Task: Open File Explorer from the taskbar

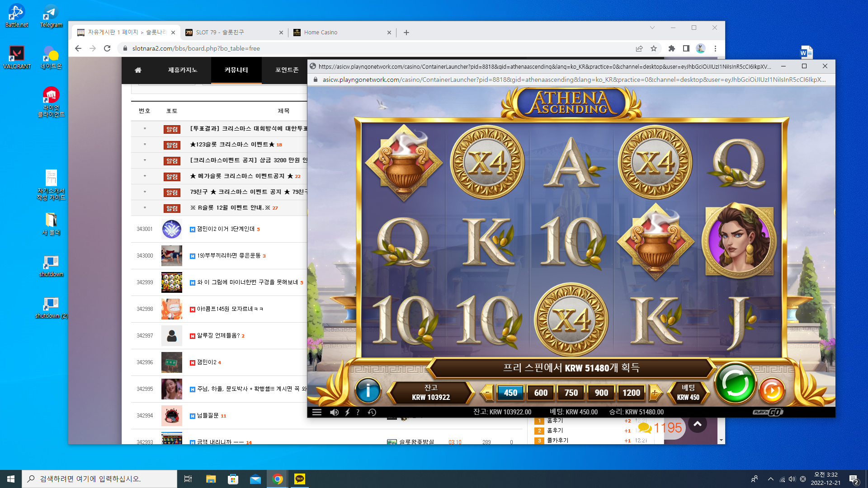Action: coord(211,479)
